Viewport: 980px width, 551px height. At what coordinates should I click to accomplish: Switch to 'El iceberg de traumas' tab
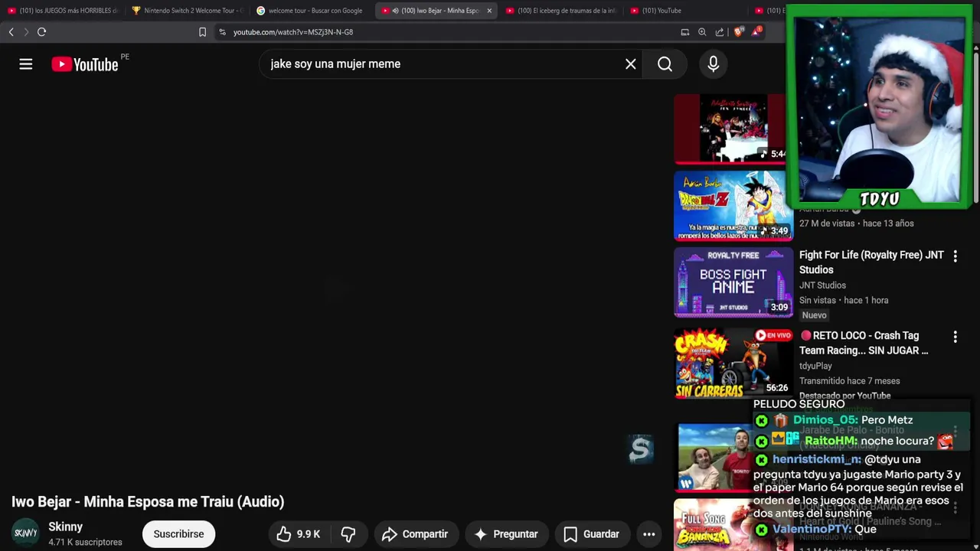[x=561, y=11]
